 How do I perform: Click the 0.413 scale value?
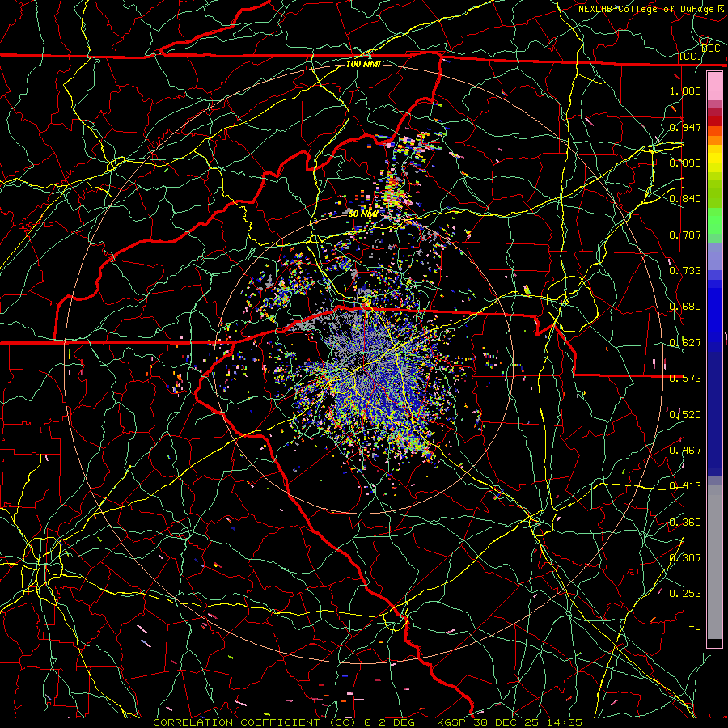point(685,486)
